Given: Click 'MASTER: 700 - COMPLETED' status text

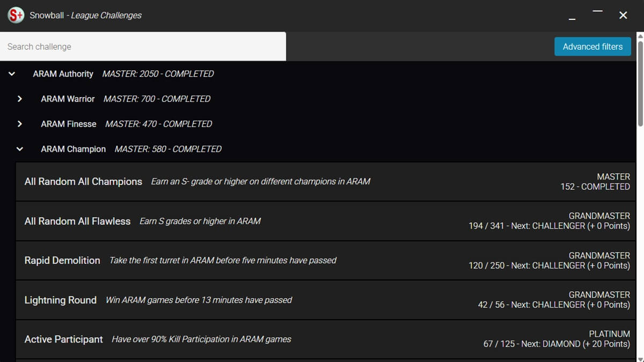Looking at the screenshot, I should [157, 99].
